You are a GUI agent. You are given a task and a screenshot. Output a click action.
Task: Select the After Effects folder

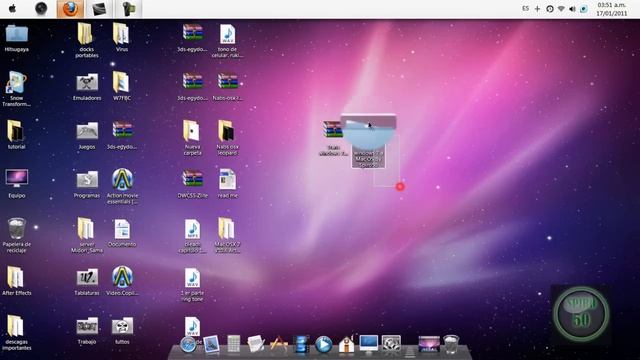pyautogui.click(x=16, y=281)
